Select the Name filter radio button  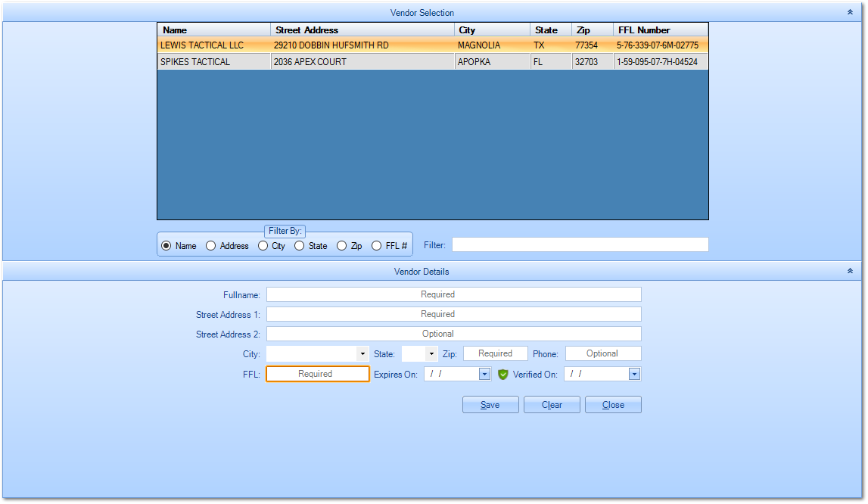166,245
